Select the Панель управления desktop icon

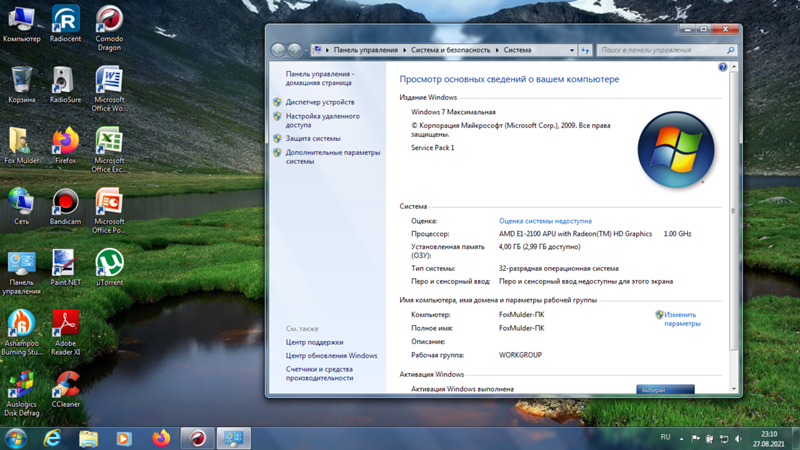21,272
